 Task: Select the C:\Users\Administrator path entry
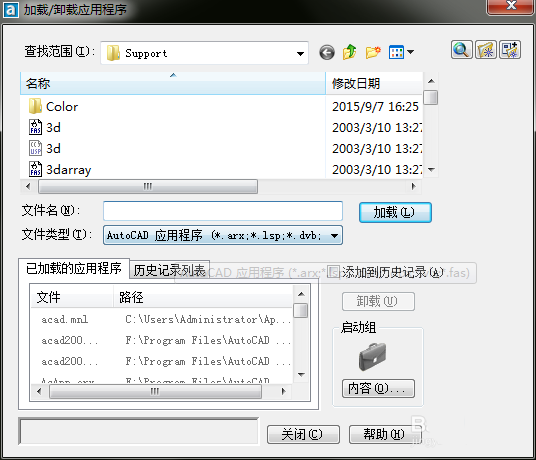(208, 319)
